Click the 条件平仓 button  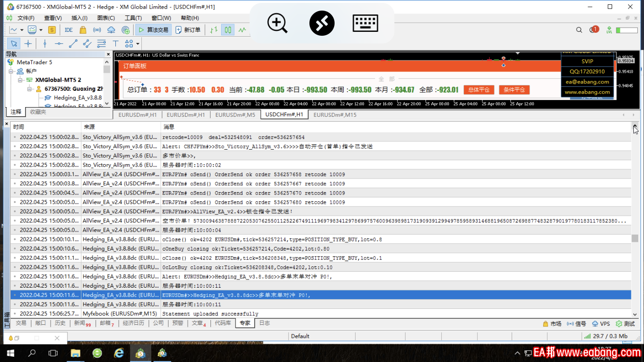click(x=514, y=90)
